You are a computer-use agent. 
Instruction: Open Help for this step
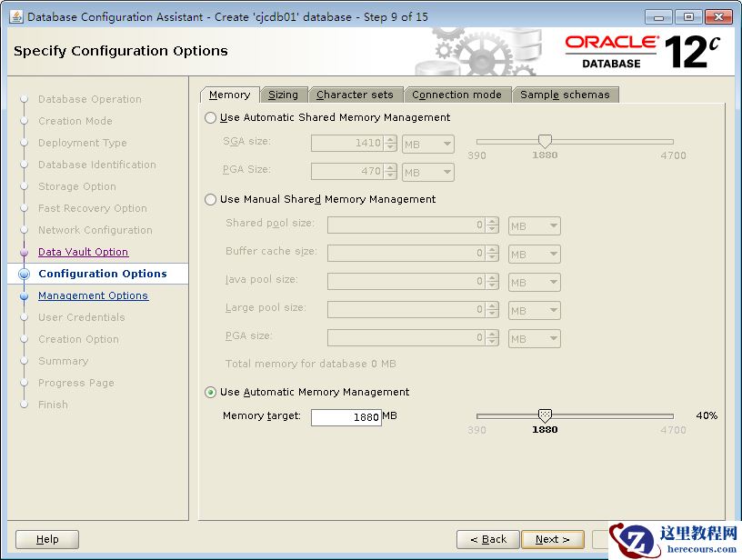pyautogui.click(x=47, y=539)
